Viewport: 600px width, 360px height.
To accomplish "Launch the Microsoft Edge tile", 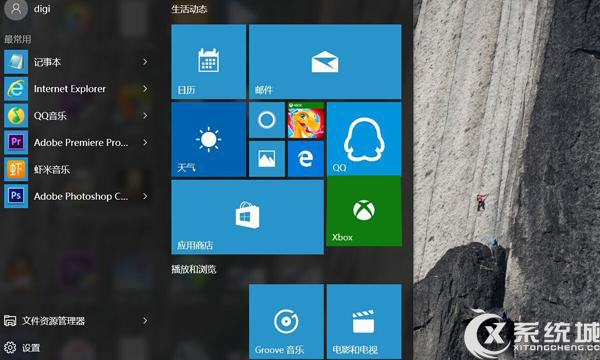I will (306, 159).
